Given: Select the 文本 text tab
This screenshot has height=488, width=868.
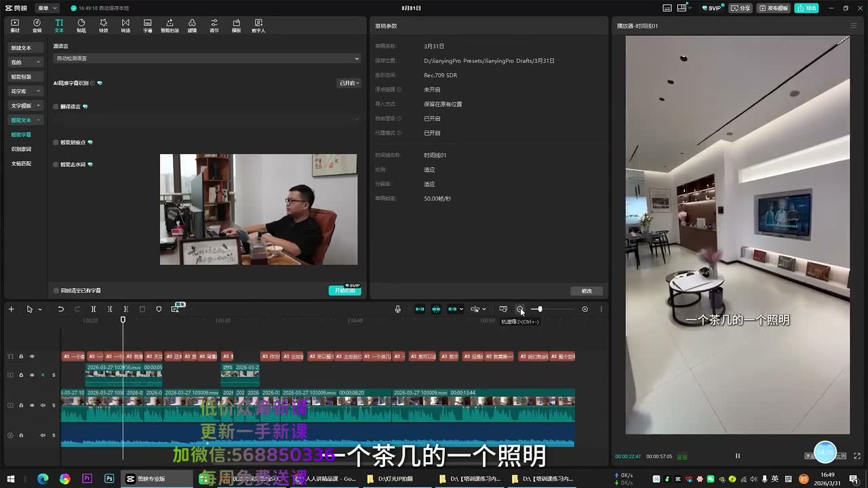Looking at the screenshot, I should coord(59,26).
